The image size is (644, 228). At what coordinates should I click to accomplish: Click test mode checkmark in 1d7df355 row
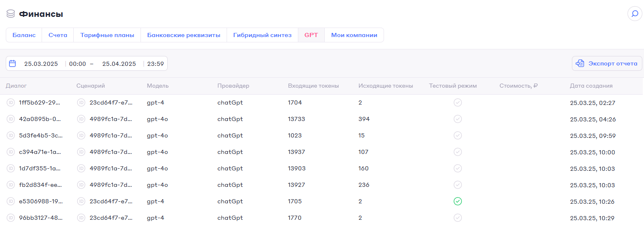[x=457, y=168]
